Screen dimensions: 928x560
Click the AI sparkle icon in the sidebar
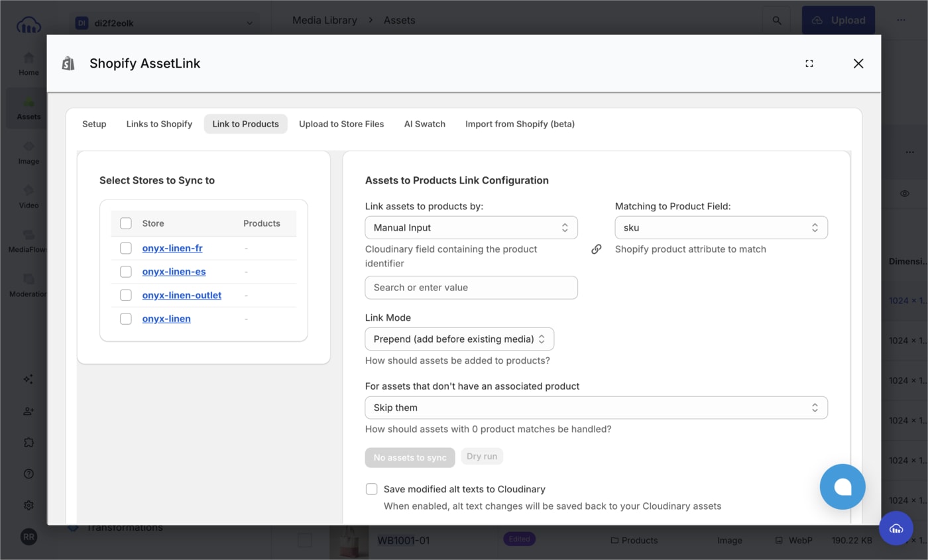coord(29,379)
